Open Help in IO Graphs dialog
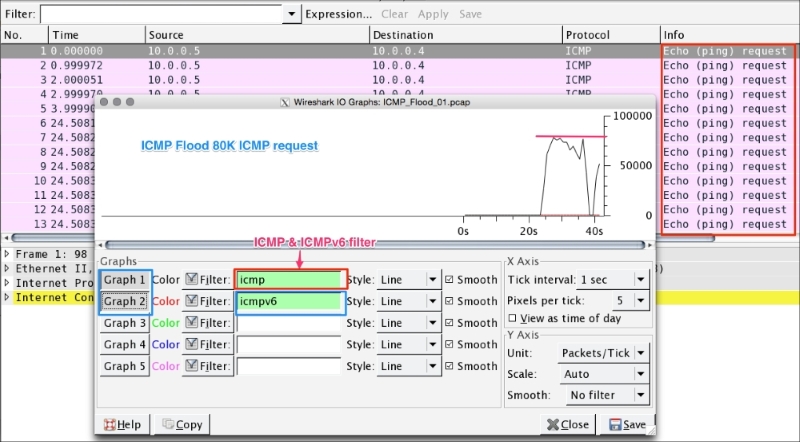Image resolution: width=800 pixels, height=442 pixels. (122, 424)
